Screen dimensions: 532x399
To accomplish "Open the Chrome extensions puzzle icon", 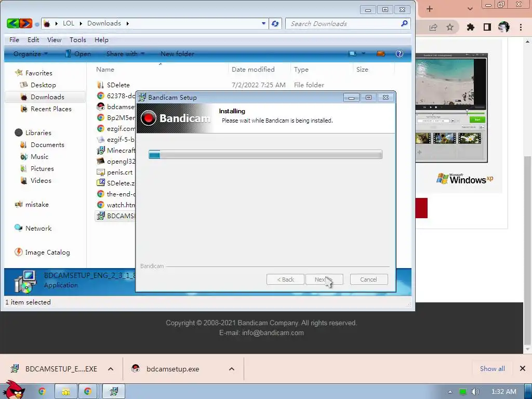I will [471, 27].
